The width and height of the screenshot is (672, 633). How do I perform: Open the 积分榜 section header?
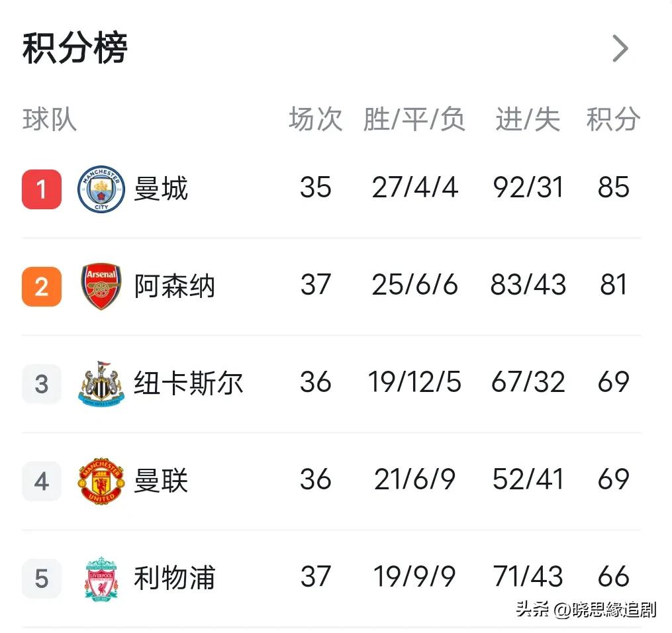[x=73, y=48]
